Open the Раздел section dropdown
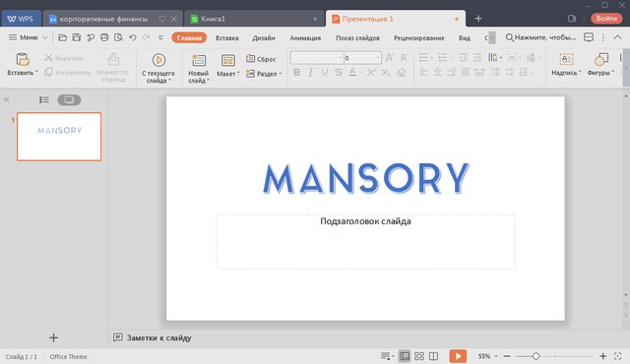The width and height of the screenshot is (630, 364). click(264, 74)
